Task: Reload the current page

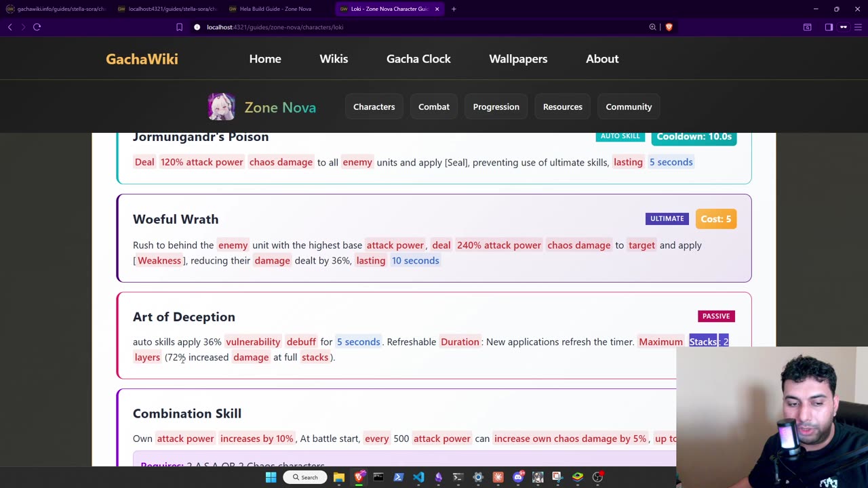Action: coord(37,27)
